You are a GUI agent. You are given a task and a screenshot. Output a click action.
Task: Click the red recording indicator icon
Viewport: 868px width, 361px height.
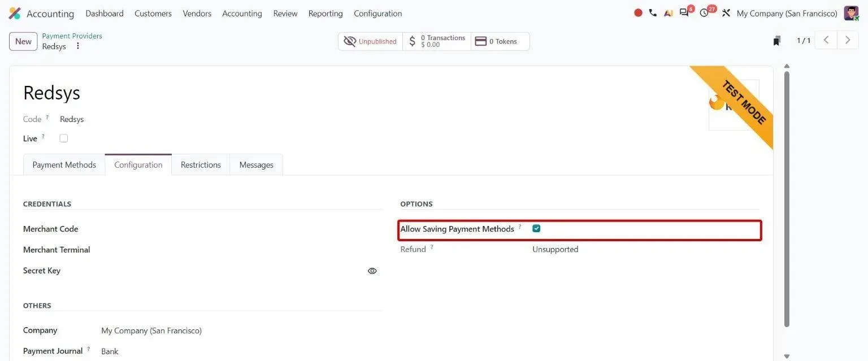(638, 13)
